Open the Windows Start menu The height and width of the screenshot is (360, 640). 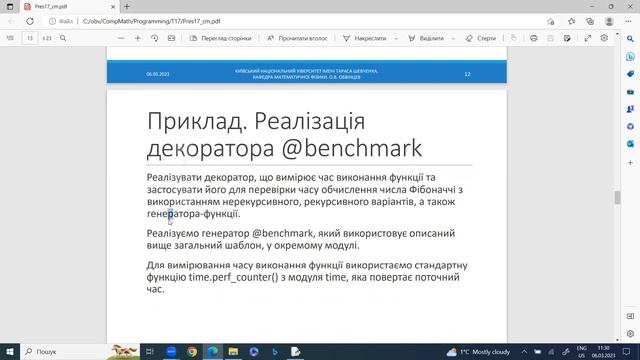pos(10,351)
